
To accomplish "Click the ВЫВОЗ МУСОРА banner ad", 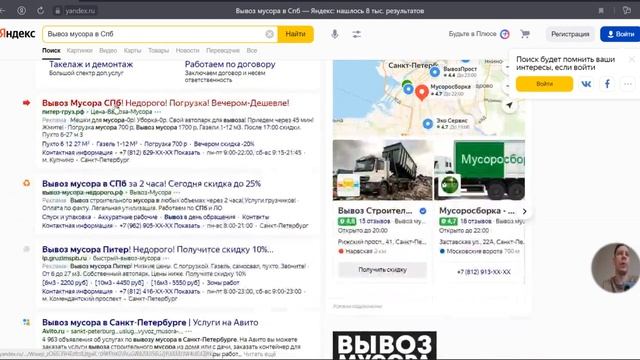I will click(x=384, y=345).
